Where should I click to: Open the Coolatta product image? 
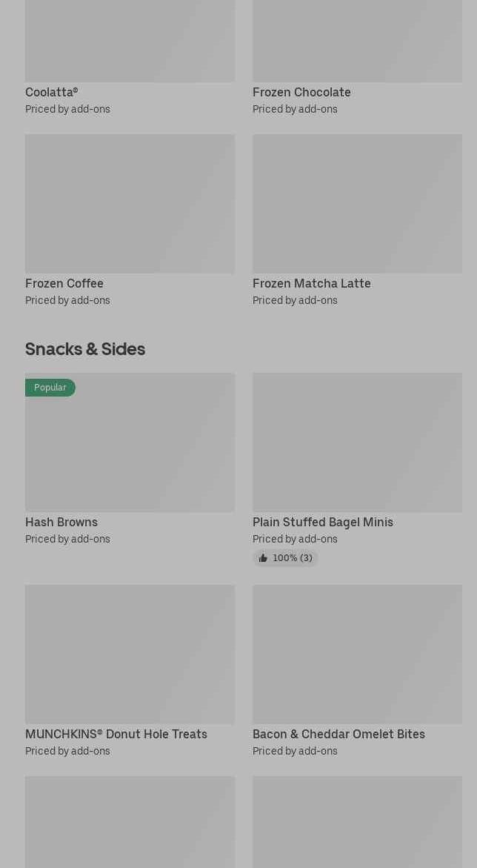[130, 41]
